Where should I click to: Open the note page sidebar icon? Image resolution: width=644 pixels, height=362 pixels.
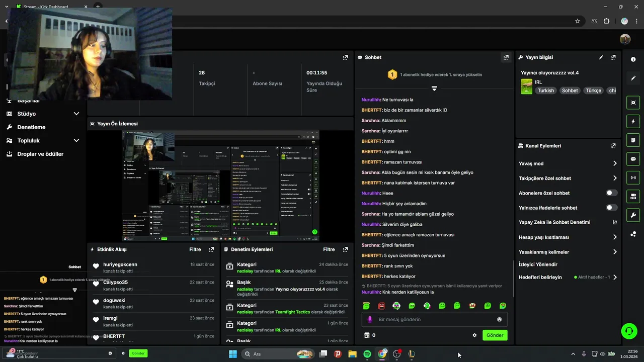point(633,140)
